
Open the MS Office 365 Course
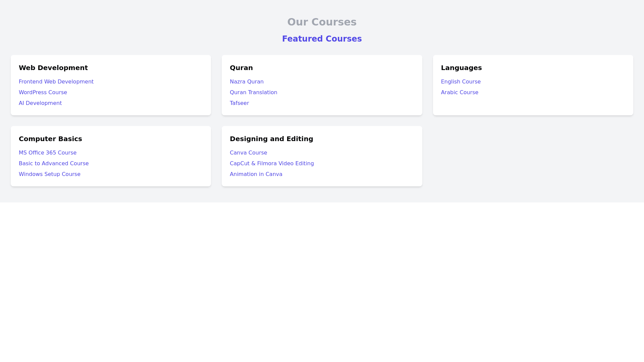point(48,153)
